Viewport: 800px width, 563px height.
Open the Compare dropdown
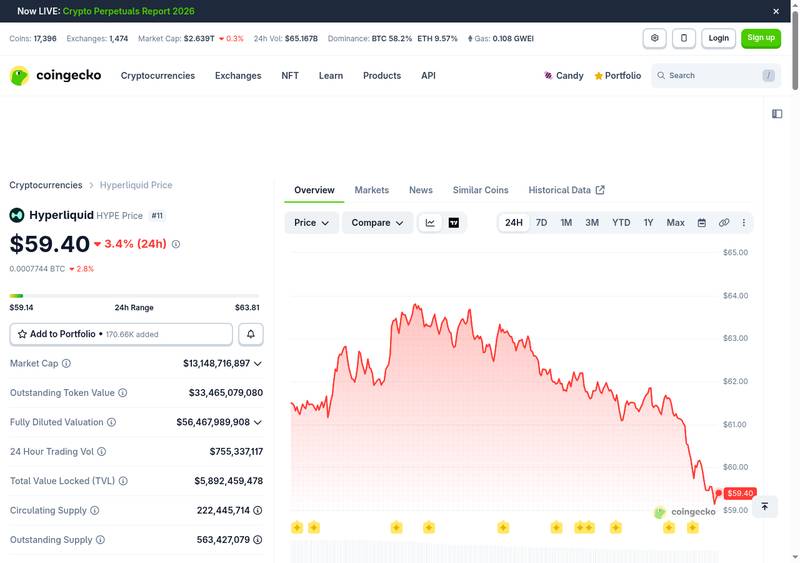point(377,223)
